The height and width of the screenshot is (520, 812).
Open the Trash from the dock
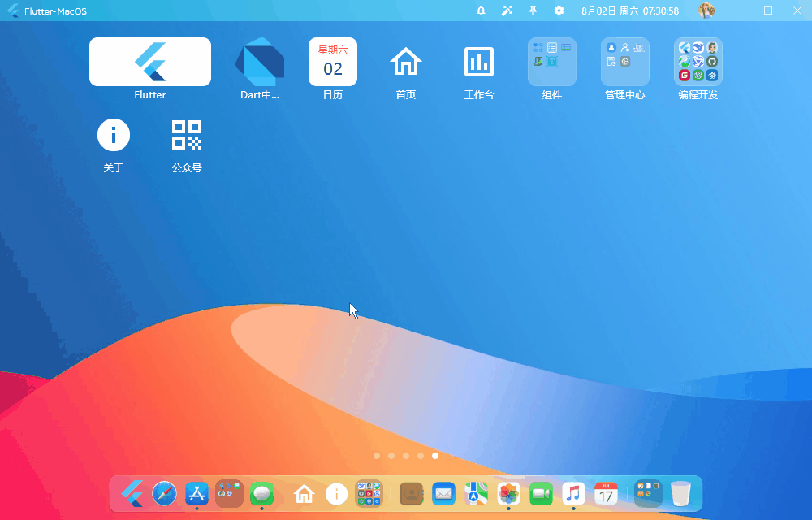tap(680, 493)
